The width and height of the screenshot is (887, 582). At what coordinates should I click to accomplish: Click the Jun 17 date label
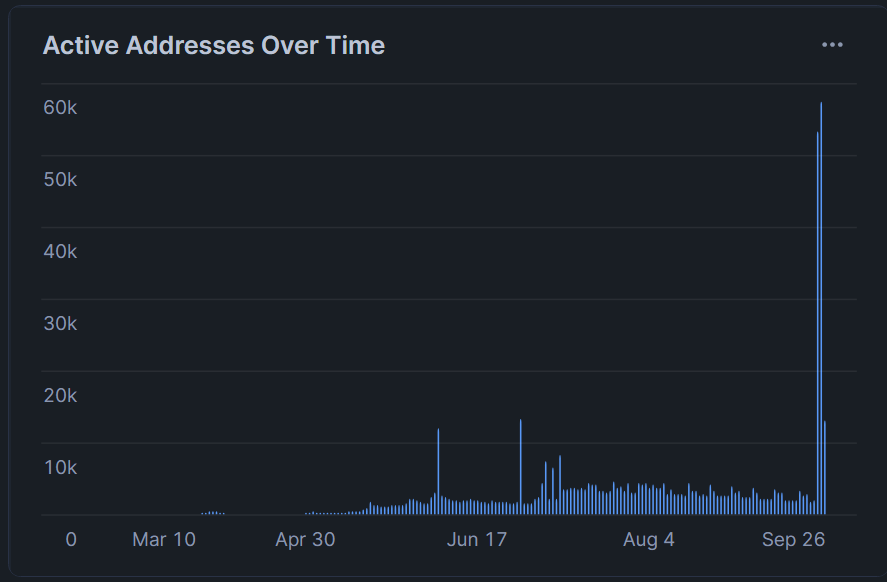click(x=477, y=539)
